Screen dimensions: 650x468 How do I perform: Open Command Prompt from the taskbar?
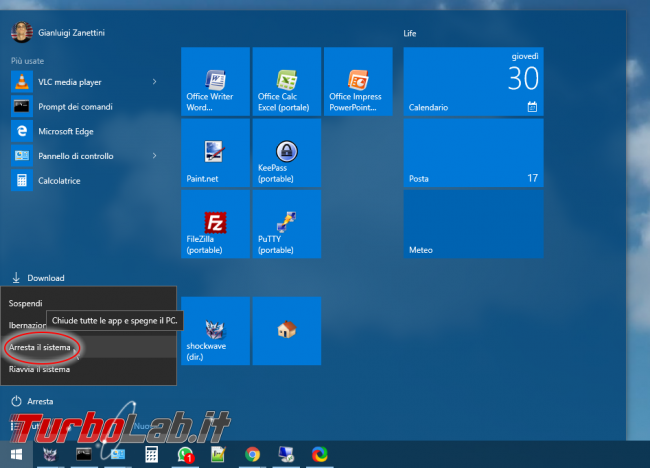tap(84, 454)
